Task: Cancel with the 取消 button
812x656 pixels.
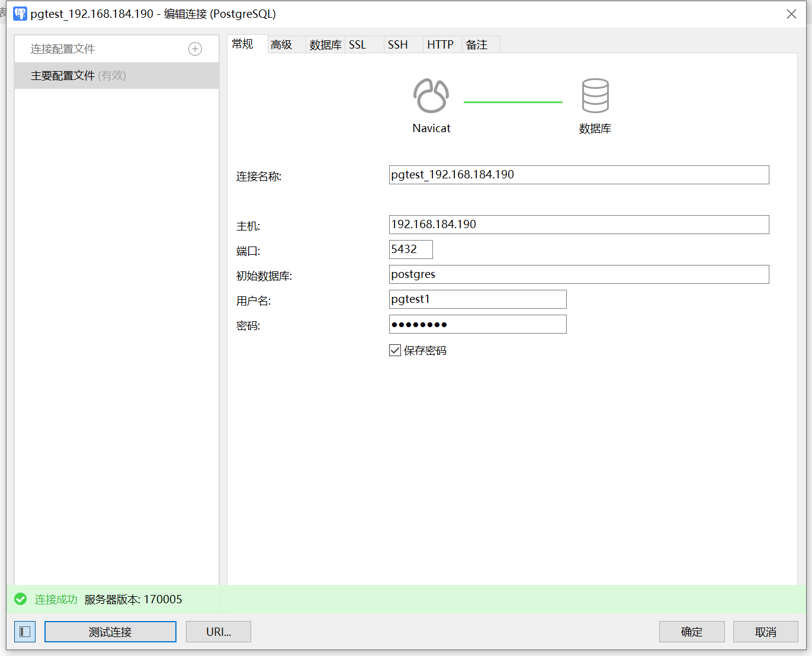Action: [x=766, y=632]
